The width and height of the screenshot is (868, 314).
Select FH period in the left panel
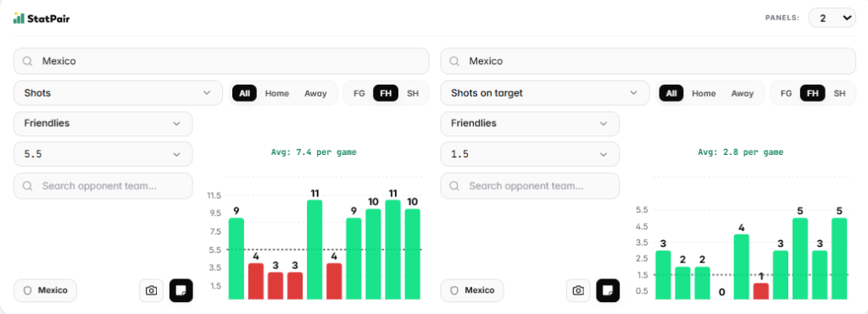click(386, 93)
